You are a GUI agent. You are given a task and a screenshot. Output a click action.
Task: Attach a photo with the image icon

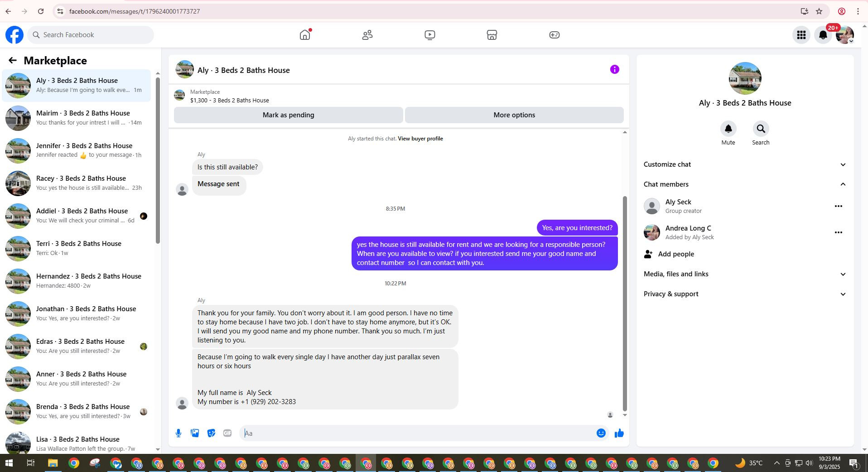(x=195, y=433)
